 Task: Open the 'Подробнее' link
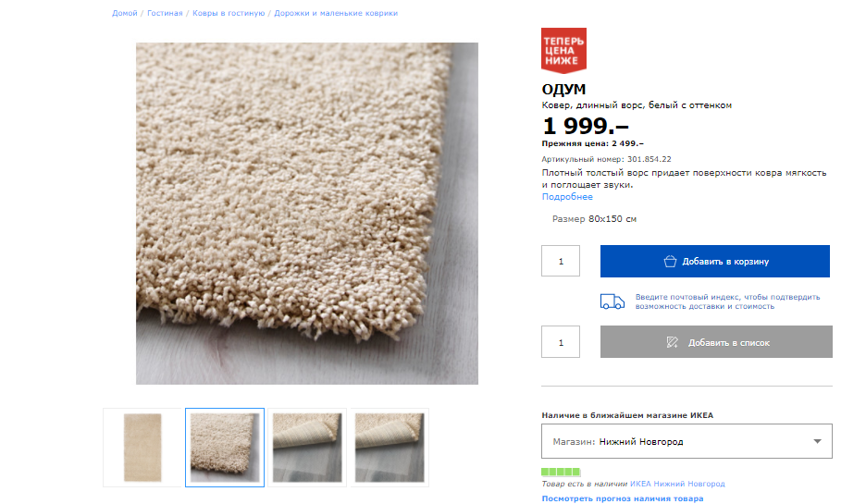(567, 197)
